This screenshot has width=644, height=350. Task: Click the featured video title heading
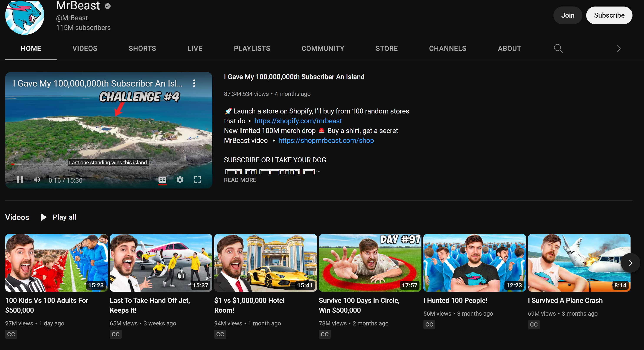294,77
